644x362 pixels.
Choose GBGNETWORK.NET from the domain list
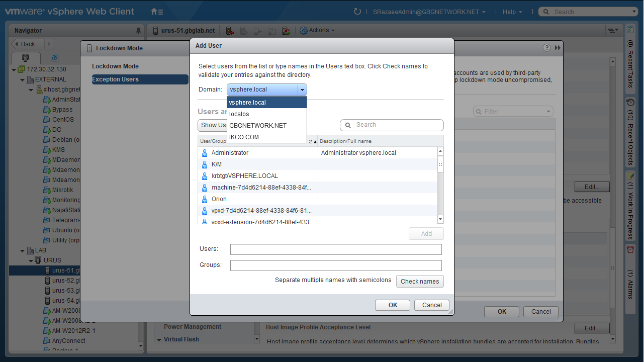tap(266, 126)
